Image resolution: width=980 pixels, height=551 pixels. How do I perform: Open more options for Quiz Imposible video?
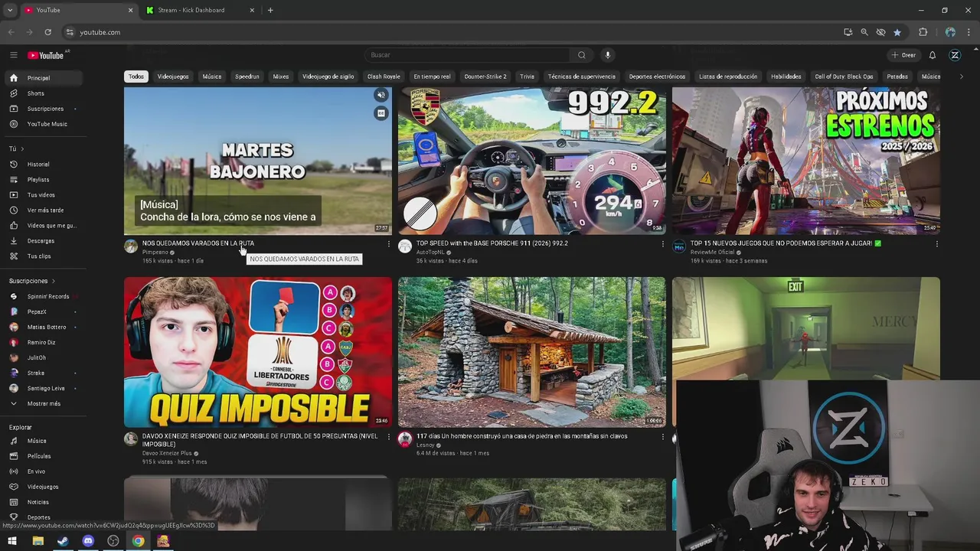(x=389, y=437)
